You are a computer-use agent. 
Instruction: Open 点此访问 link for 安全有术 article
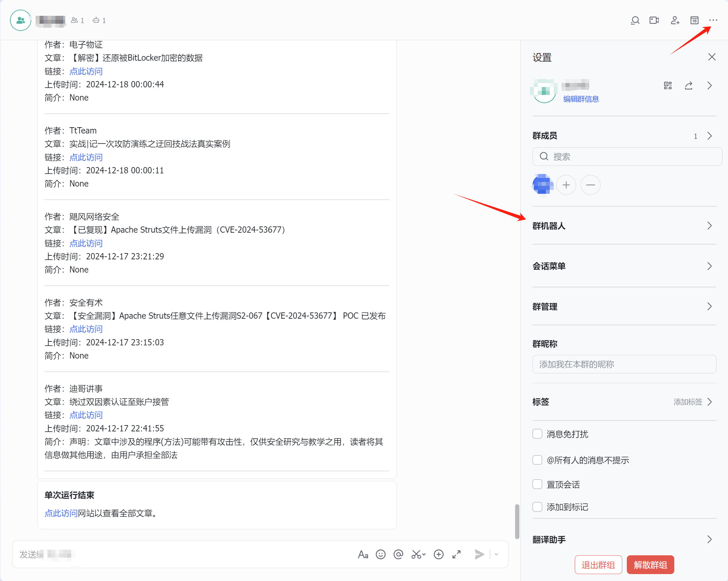point(86,329)
